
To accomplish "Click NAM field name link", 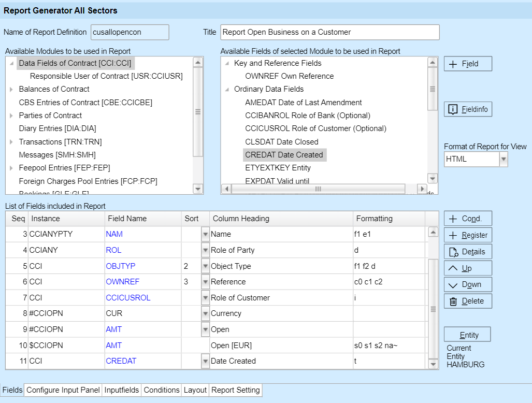I will tap(114, 234).
